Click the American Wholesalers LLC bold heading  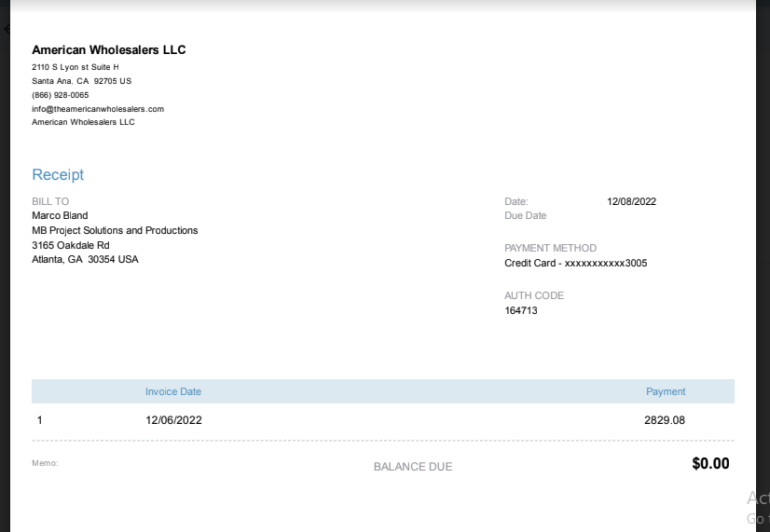point(108,50)
